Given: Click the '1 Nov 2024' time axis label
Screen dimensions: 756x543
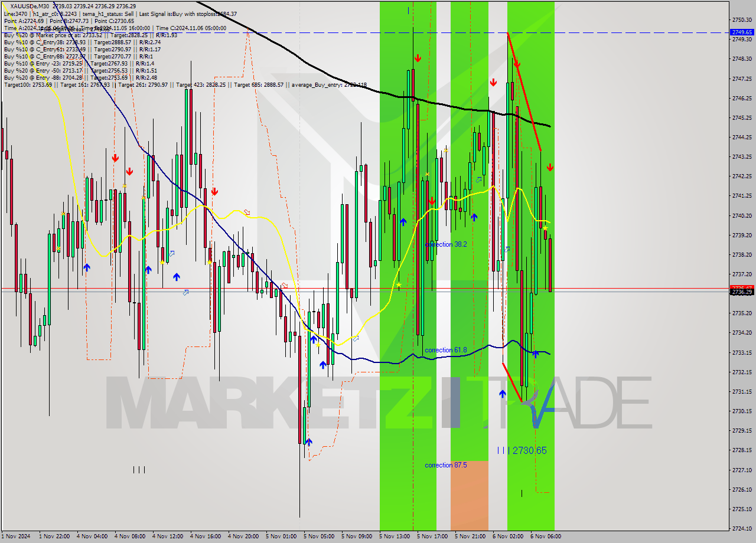Looking at the screenshot, I should [x=15, y=537].
